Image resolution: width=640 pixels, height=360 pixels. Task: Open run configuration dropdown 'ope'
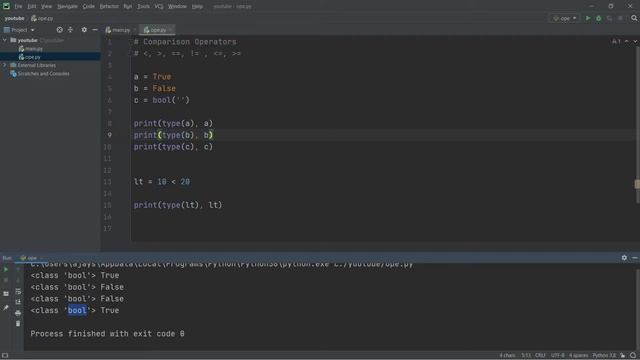(x=565, y=18)
